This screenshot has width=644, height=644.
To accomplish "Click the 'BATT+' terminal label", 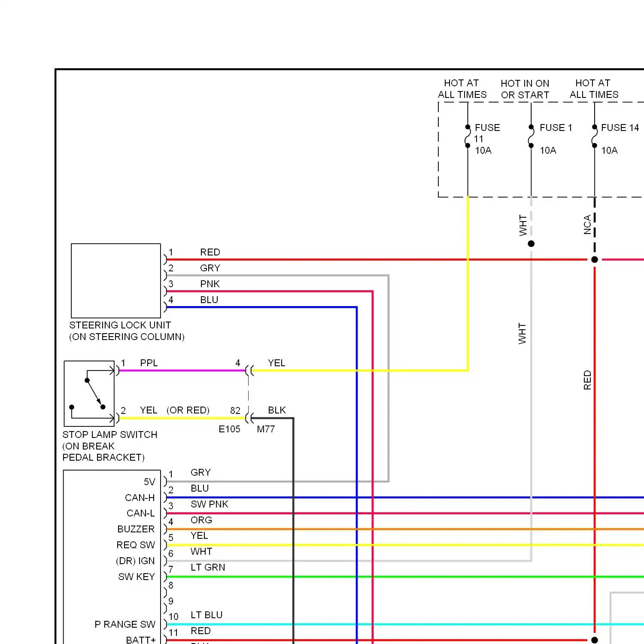I will coord(141,640).
